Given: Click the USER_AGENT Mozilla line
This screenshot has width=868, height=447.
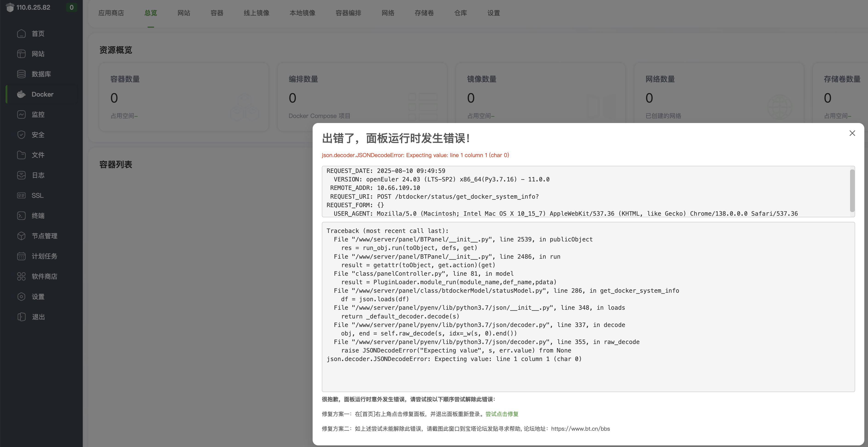Looking at the screenshot, I should (x=566, y=213).
